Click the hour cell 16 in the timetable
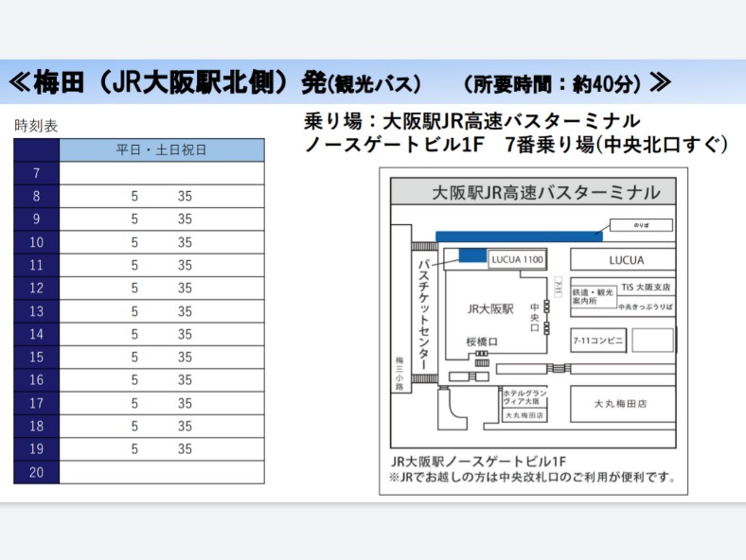This screenshot has height=560, width=746. pyautogui.click(x=37, y=380)
